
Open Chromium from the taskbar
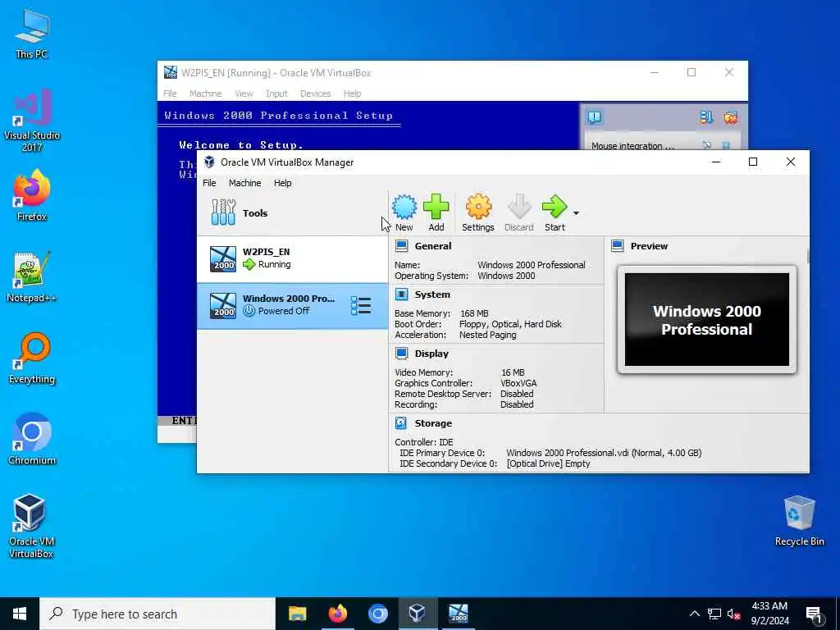377,614
